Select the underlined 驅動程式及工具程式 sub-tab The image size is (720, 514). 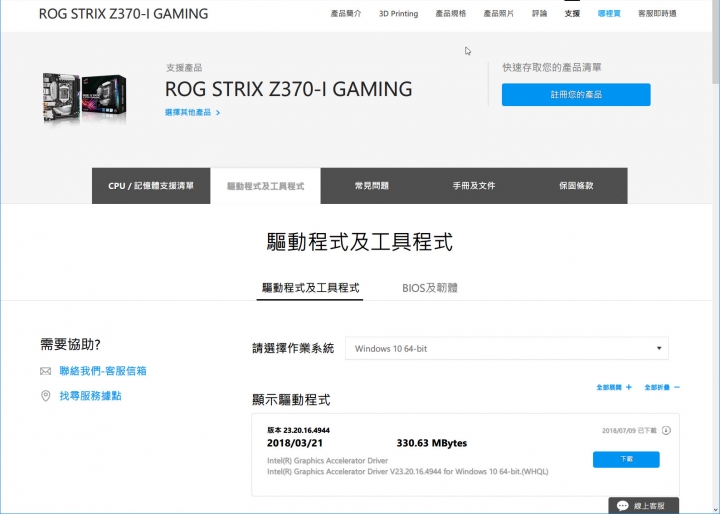310,288
